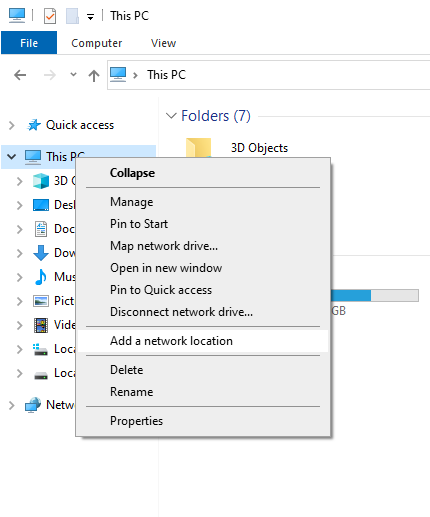Viewport: 430px width, 517px height.
Task: Select the Music note icon in sidebar
Action: (x=41, y=277)
